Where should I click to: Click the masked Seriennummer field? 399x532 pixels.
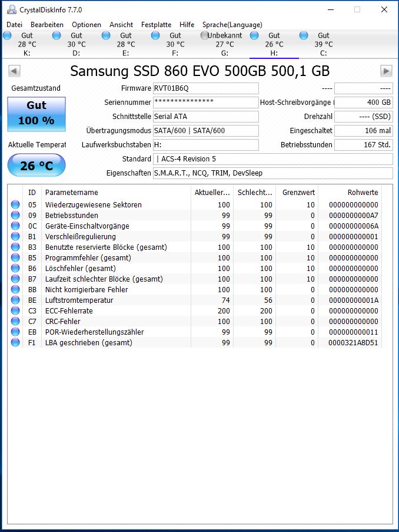pyautogui.click(x=206, y=103)
